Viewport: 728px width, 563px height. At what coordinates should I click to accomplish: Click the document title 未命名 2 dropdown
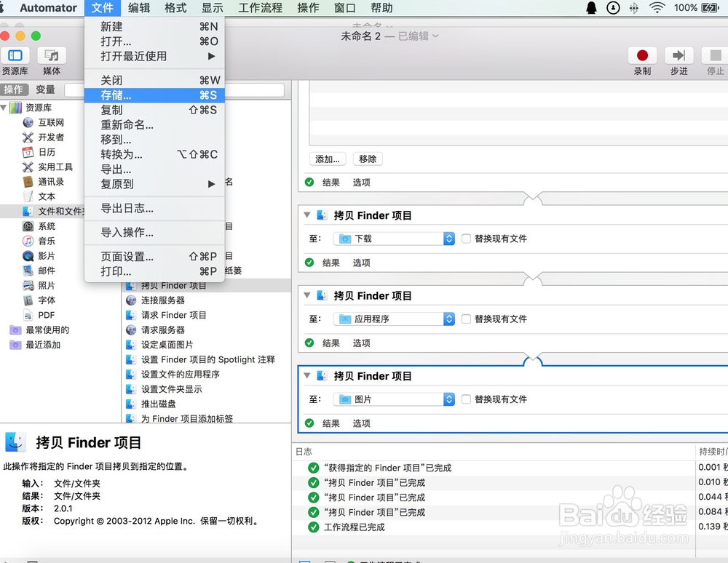389,36
